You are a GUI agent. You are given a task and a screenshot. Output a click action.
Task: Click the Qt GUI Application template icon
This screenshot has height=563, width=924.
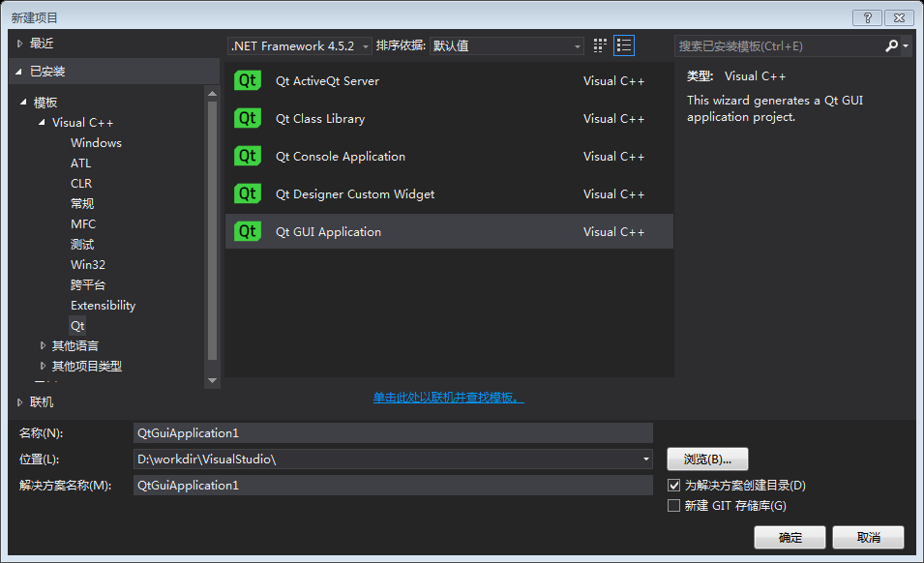point(248,231)
